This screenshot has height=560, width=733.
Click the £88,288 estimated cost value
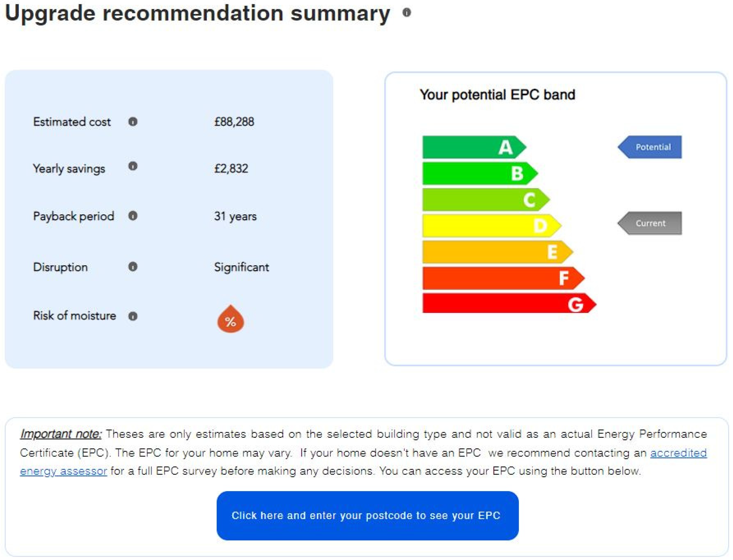coord(234,122)
